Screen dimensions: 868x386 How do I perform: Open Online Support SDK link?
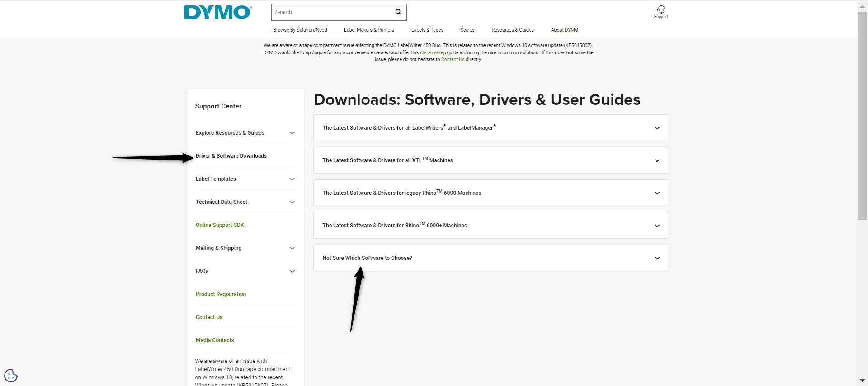point(220,225)
